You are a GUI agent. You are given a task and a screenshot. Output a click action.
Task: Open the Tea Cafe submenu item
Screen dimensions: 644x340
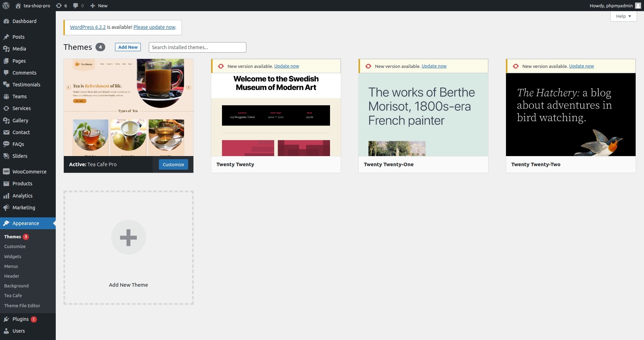point(13,295)
